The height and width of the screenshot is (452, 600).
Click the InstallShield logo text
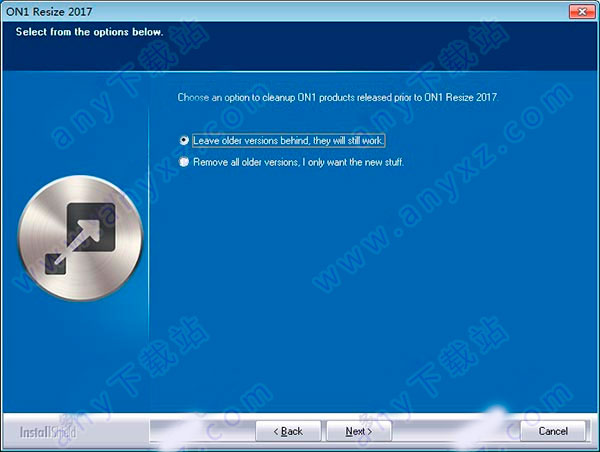[x=48, y=432]
